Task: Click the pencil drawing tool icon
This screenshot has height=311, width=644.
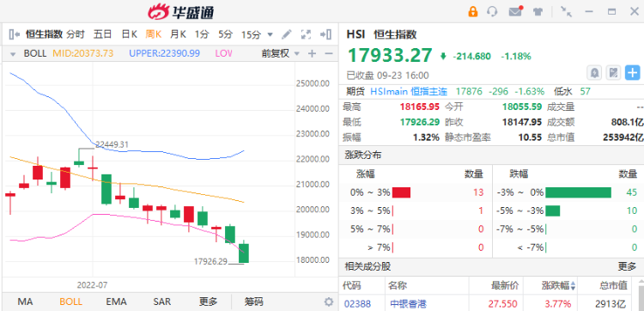Action: click(287, 34)
